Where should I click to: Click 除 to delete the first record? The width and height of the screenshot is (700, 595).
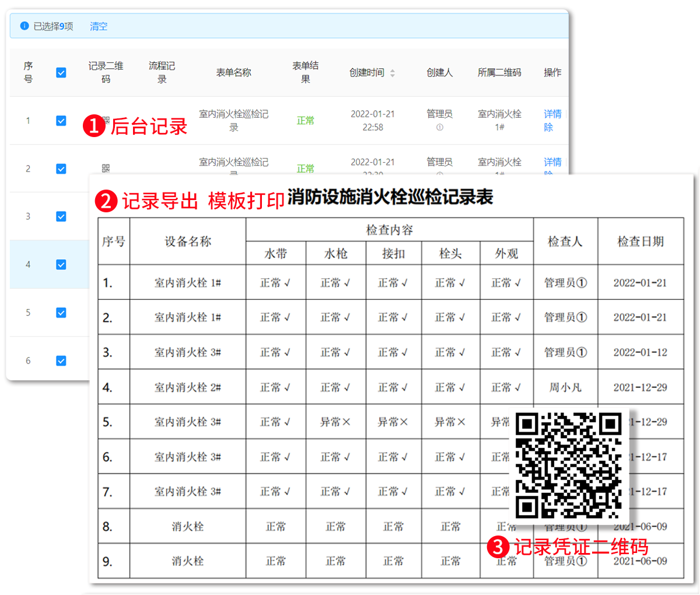548,127
